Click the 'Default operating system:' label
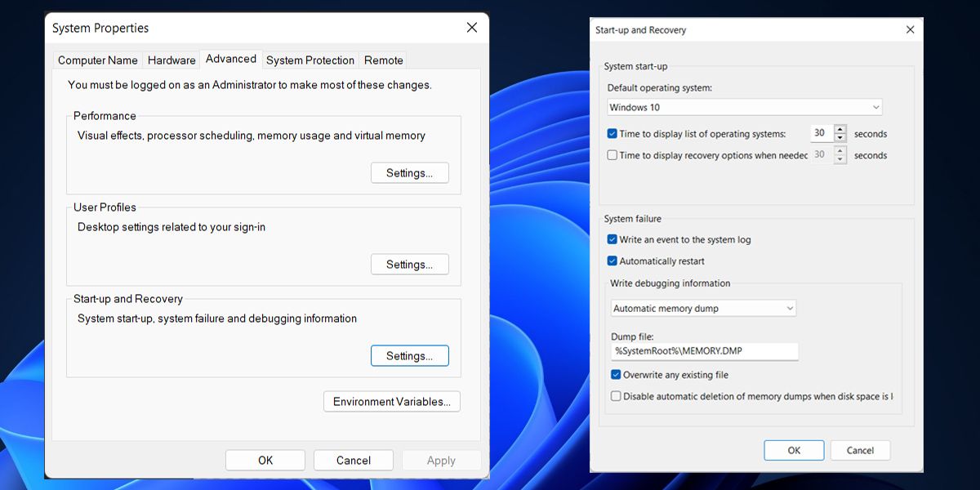Image resolution: width=980 pixels, height=490 pixels. click(x=660, y=87)
